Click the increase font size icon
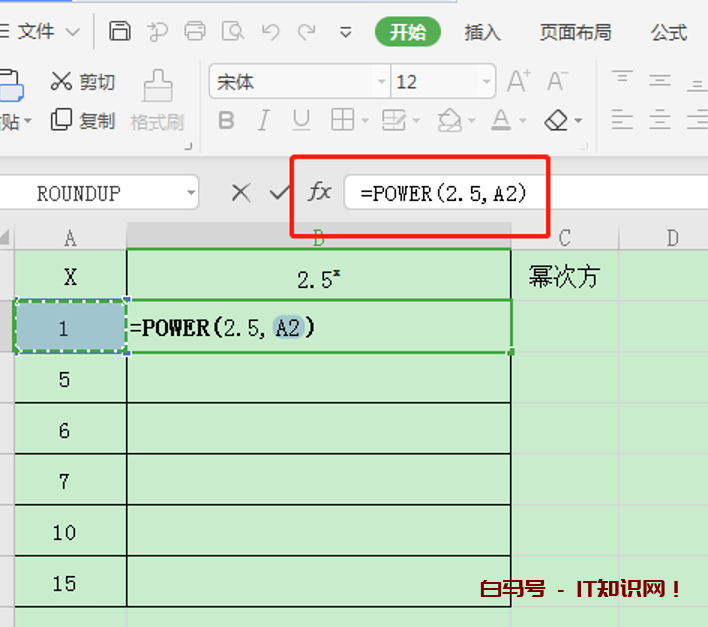 pyautogui.click(x=518, y=81)
